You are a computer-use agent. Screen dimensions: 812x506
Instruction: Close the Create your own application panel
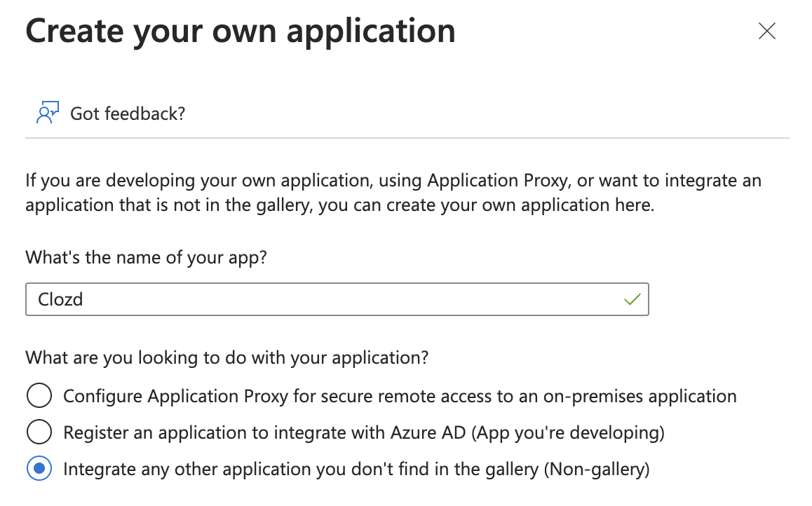click(x=767, y=32)
